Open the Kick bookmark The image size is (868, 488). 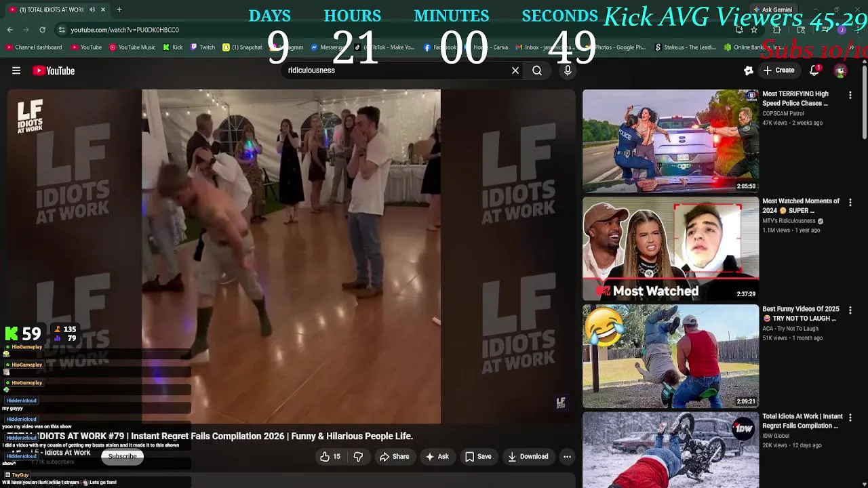173,47
